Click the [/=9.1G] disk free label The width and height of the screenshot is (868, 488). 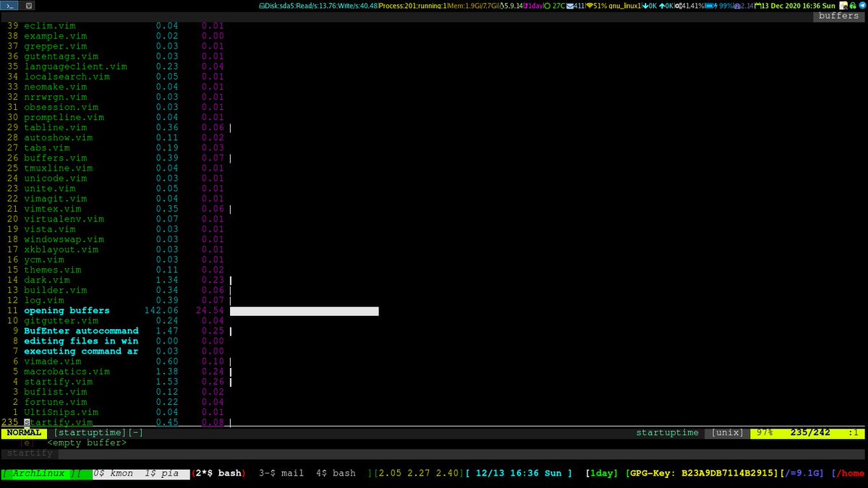tap(802, 473)
